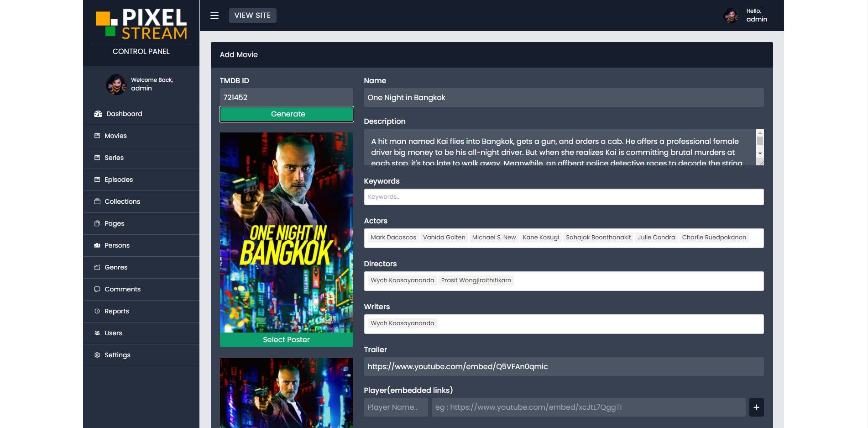The image size is (868, 428).
Task: Select Wych Kaosayananda in Writers field
Action: 403,323
